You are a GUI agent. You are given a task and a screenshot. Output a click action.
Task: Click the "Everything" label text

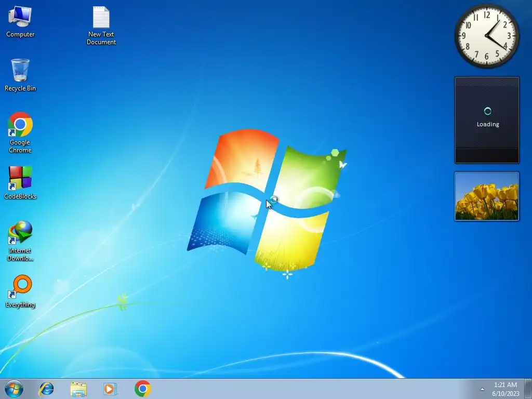click(20, 304)
